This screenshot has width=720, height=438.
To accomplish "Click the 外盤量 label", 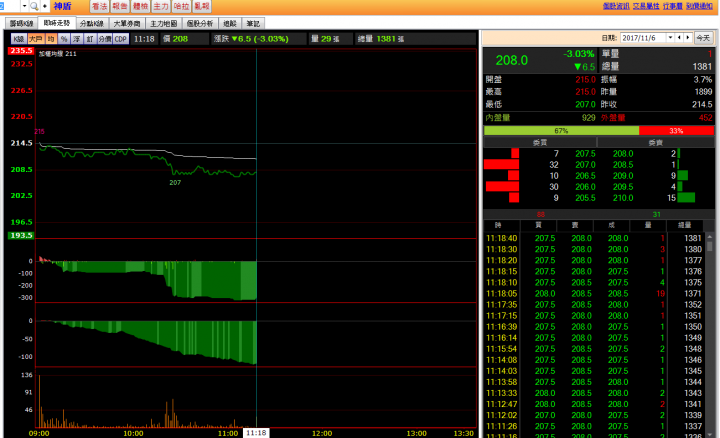I will (x=613, y=118).
